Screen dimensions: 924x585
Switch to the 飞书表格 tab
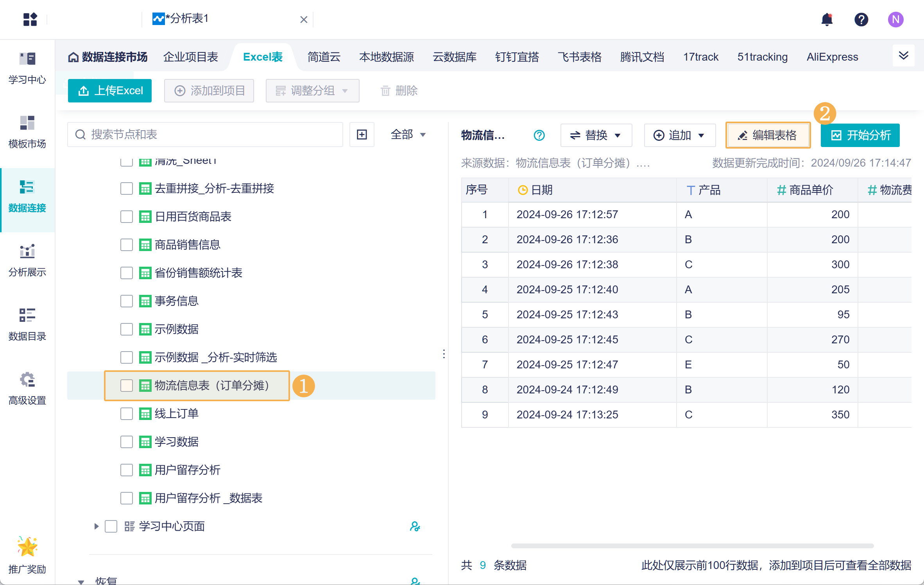click(x=579, y=57)
